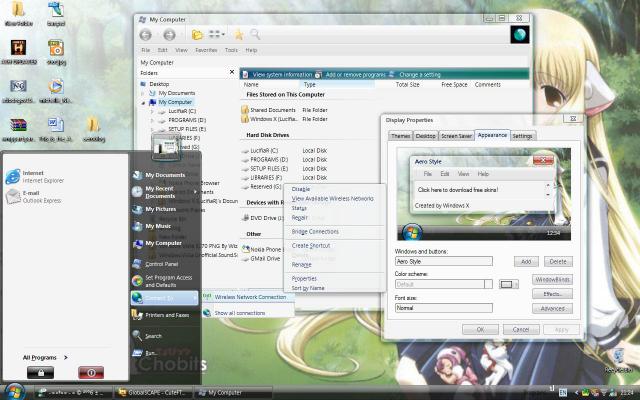Select My Documents in the Folders tree
The width and height of the screenshot is (640, 400).
click(x=177, y=93)
